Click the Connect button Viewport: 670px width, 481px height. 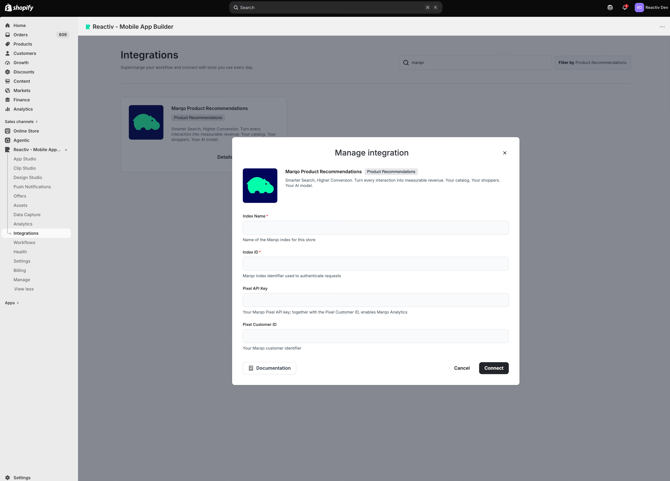point(494,368)
